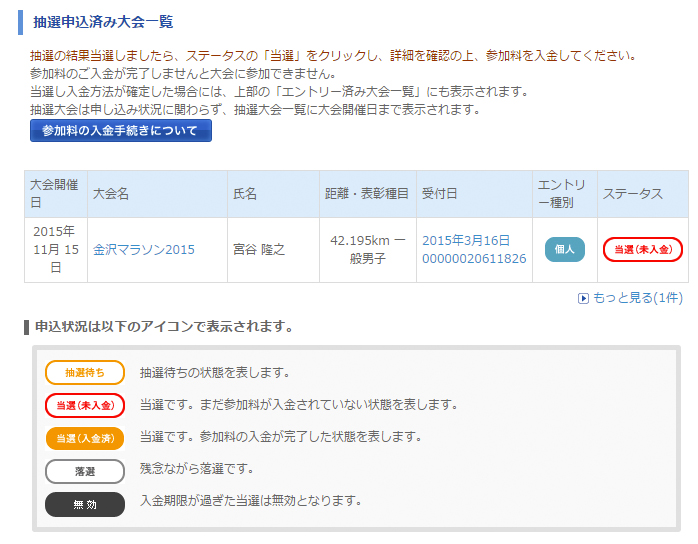Viewport: 698px width, 544px height.
Task: Click the 大会開催日 column header
Action: click(55, 194)
